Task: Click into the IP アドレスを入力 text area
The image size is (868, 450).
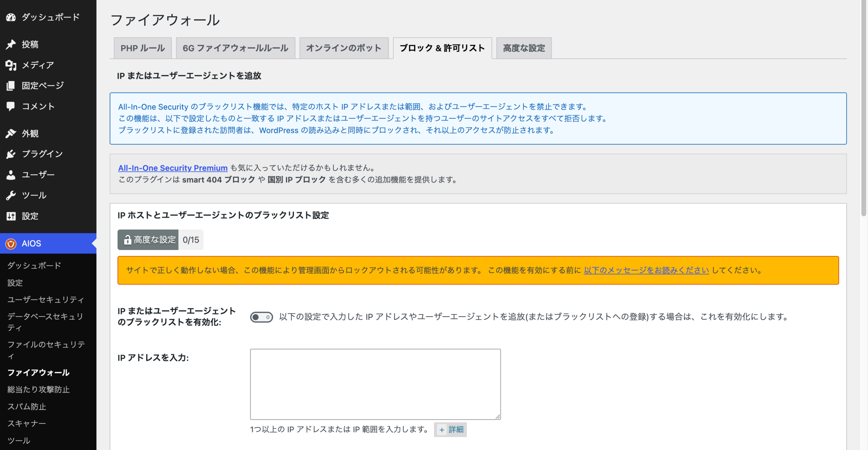Action: [x=375, y=384]
